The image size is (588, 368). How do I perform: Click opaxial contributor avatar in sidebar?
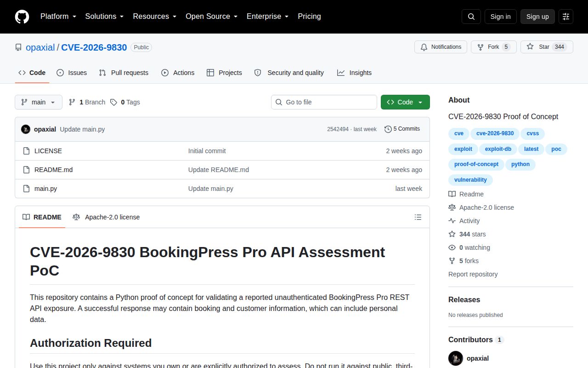tap(456, 358)
